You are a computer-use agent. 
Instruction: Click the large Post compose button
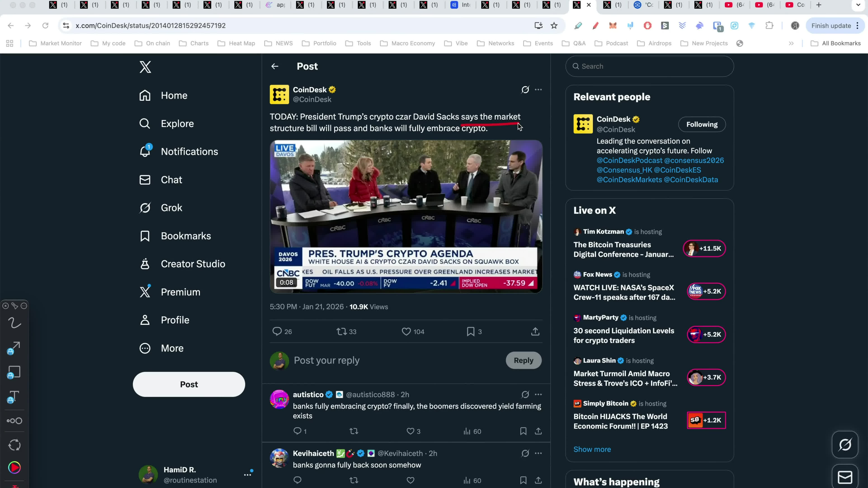(189, 384)
